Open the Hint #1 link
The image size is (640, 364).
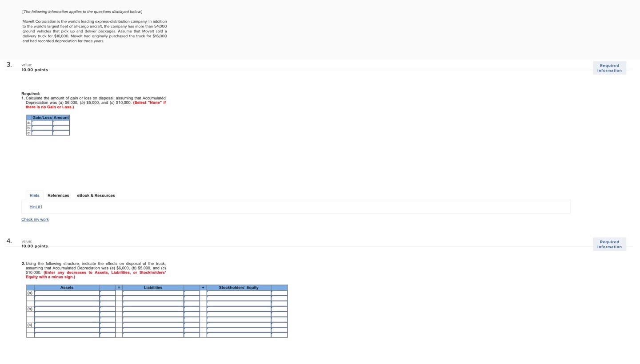[36, 206]
